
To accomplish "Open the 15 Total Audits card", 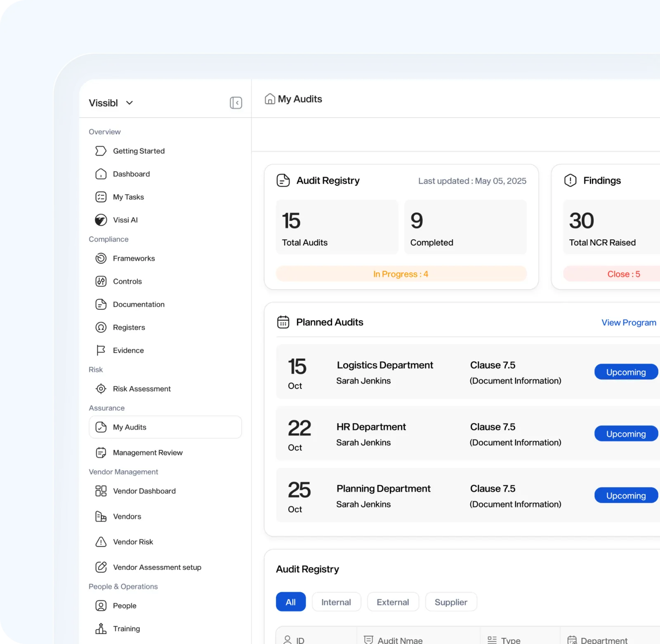I will pos(337,227).
